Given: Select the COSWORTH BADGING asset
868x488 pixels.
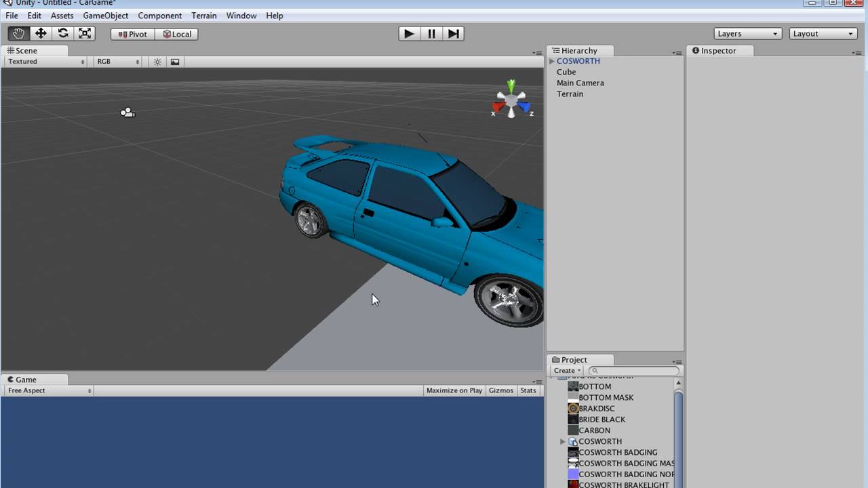Looking at the screenshot, I should (618, 452).
